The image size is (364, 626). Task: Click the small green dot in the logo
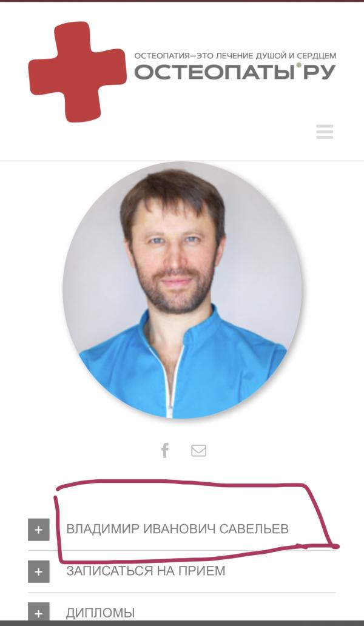pos(299,66)
